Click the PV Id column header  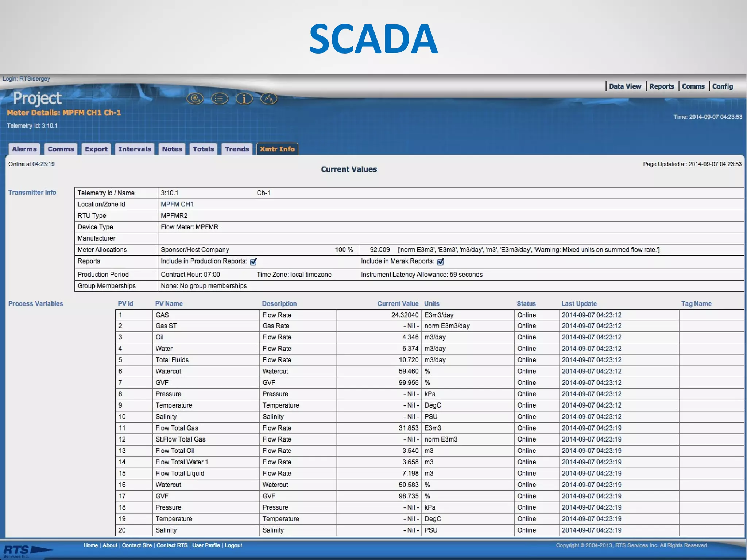click(125, 304)
